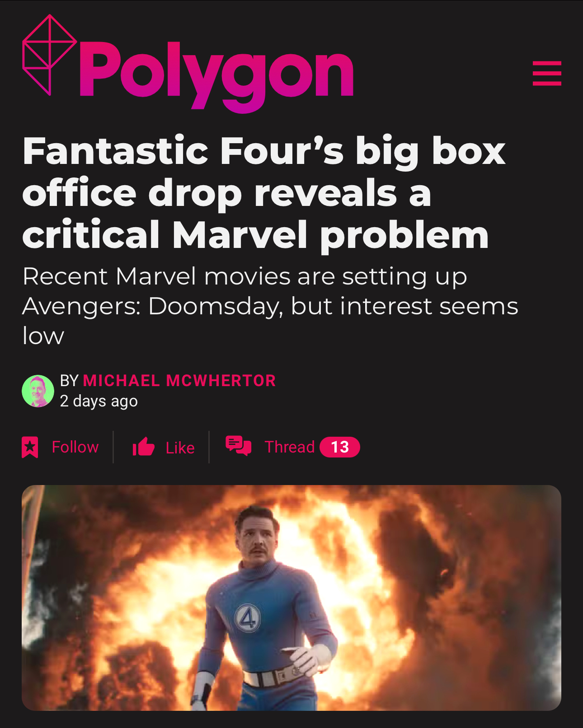Screen dimensions: 583x728
Task: Click the "BY" byline label
Action: (x=69, y=381)
